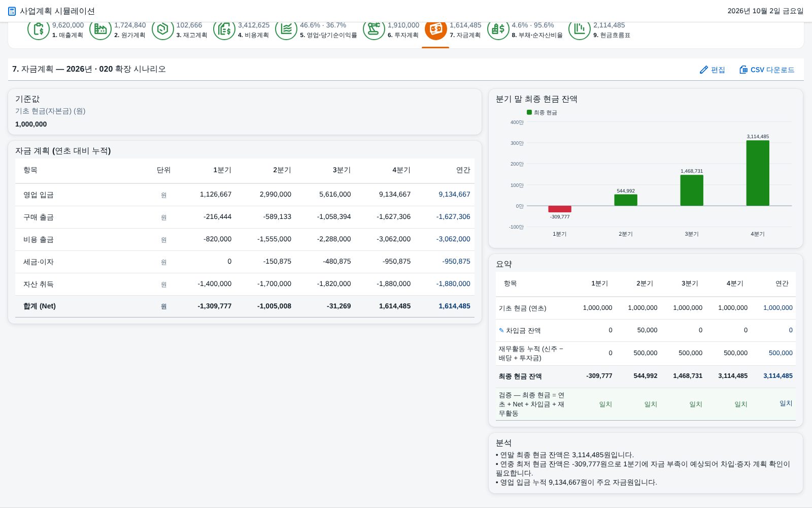
Task: Click the 연간 500,000 재무활동 value
Action: click(781, 353)
